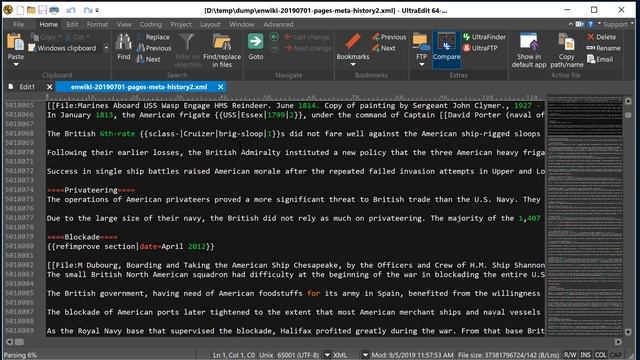The image size is (640, 360).
Task: Click the FTP folder icon
Action: pyautogui.click(x=421, y=42)
